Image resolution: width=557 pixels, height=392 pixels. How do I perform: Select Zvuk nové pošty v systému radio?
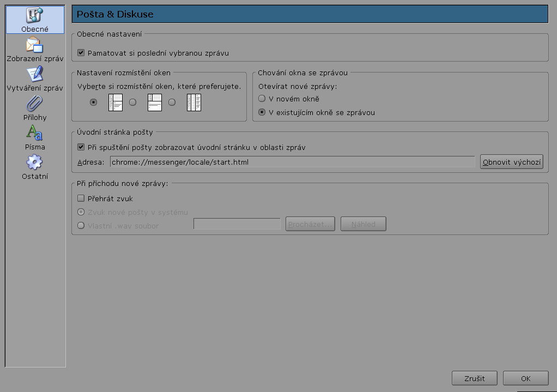[81, 212]
